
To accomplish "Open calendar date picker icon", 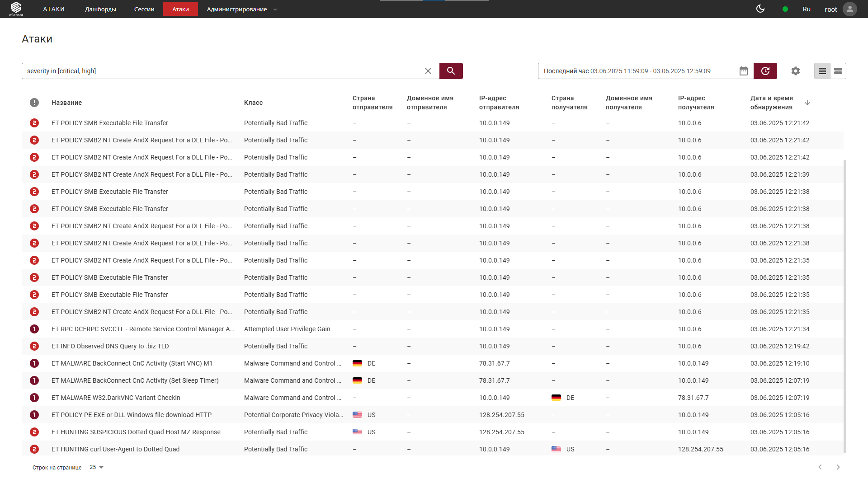I will coord(744,71).
